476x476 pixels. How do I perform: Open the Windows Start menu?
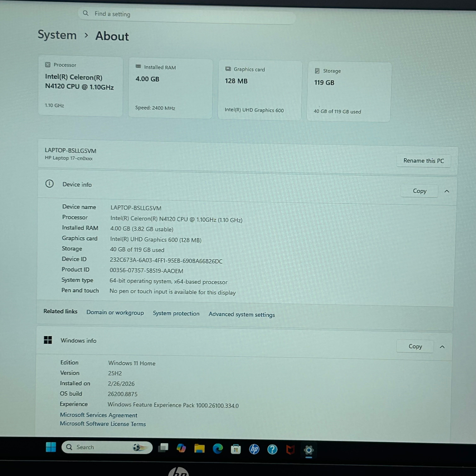click(x=51, y=447)
